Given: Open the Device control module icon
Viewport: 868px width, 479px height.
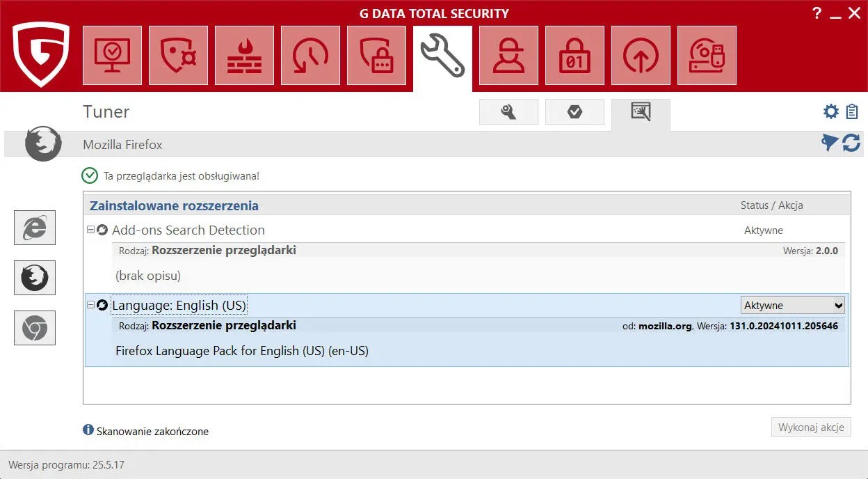Looking at the screenshot, I should point(707,56).
